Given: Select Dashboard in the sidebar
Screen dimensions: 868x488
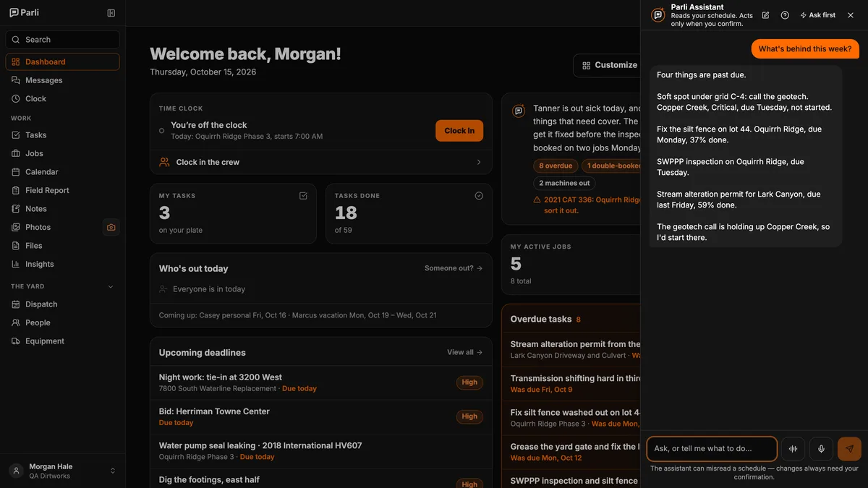Looking at the screenshot, I should point(62,62).
